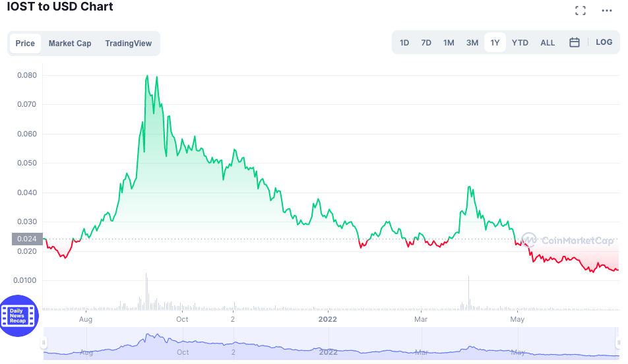Click the 0.060 y-axis label
The width and height of the screenshot is (628, 364).
(27, 134)
